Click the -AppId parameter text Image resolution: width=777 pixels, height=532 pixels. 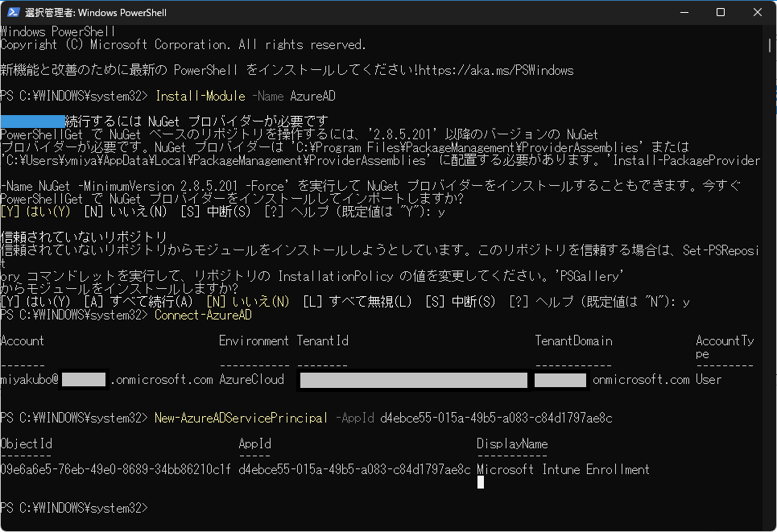pyautogui.click(x=355, y=418)
